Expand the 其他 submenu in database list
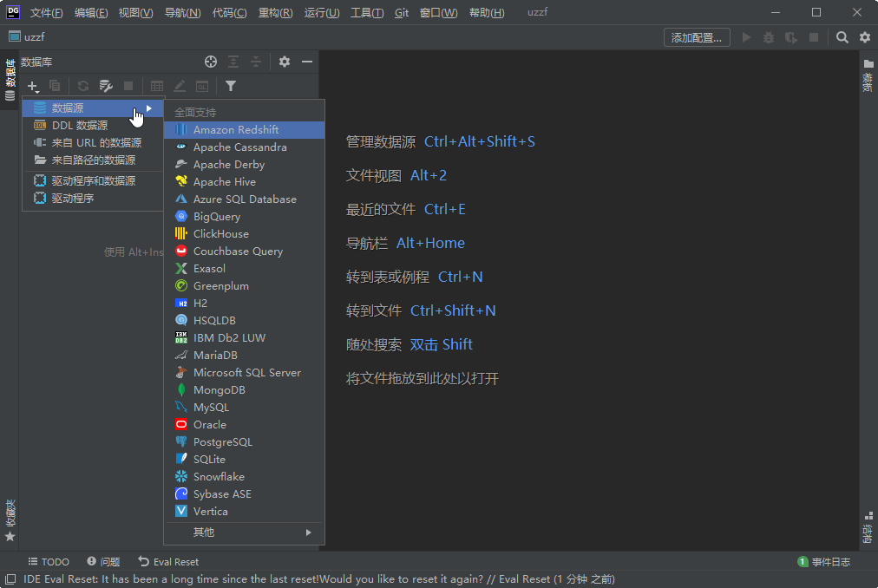 [x=244, y=532]
